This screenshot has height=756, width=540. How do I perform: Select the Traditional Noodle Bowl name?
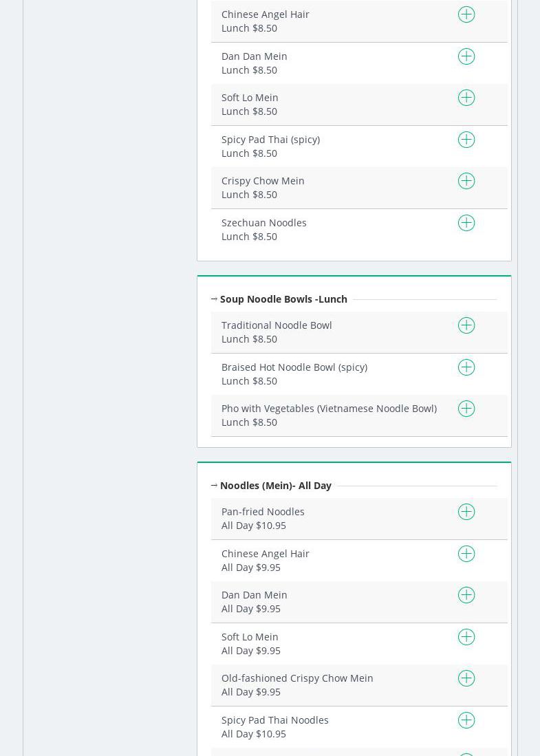point(277,325)
